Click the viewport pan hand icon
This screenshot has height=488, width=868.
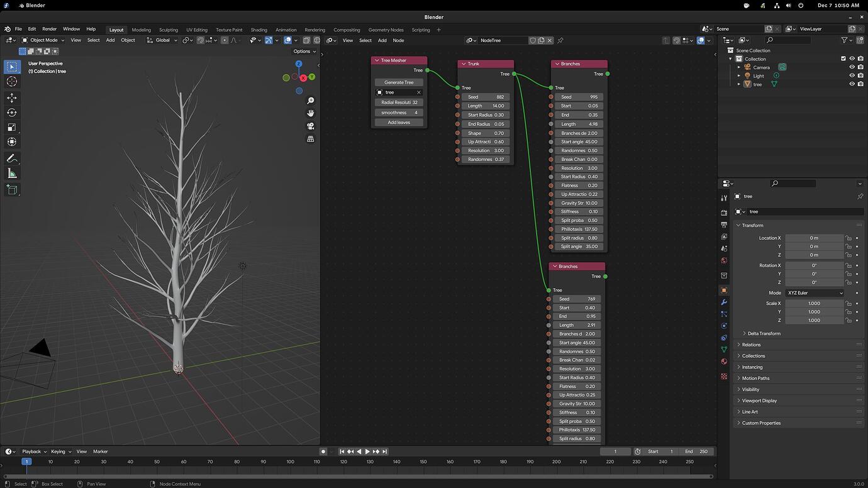click(x=310, y=113)
